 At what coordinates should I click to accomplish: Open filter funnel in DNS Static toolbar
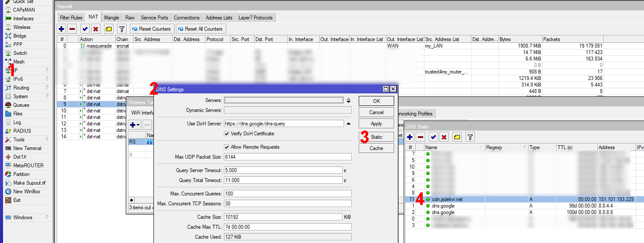click(471, 137)
